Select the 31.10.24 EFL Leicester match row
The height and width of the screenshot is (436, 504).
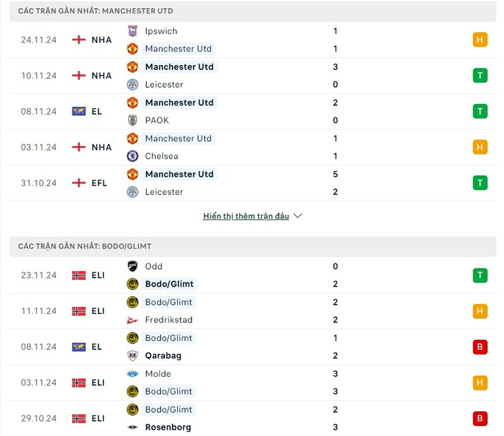click(x=253, y=183)
